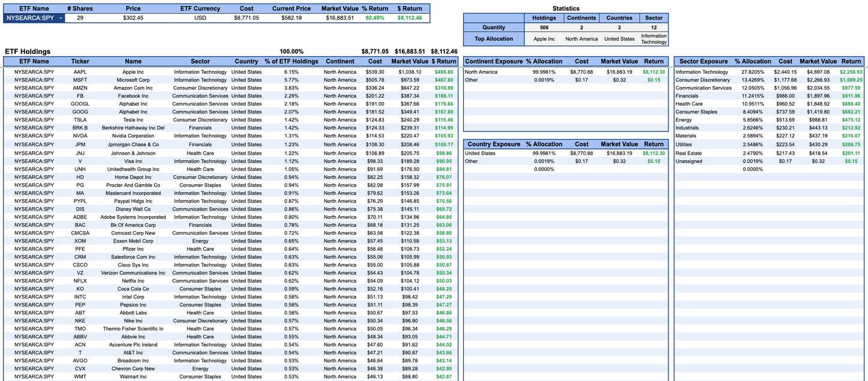Screen dimensions: 868x381
Task: Click the 'Tesla Inc' name cell
Action: click(x=133, y=119)
